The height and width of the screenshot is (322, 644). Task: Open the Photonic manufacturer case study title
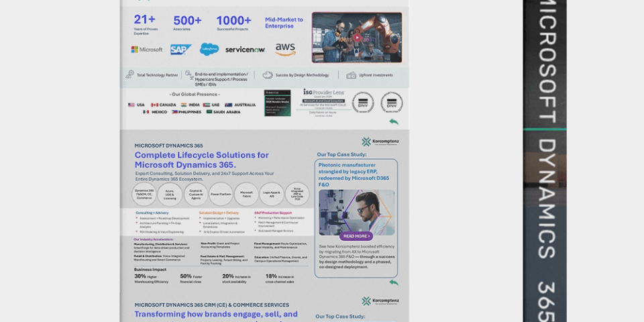coord(354,175)
